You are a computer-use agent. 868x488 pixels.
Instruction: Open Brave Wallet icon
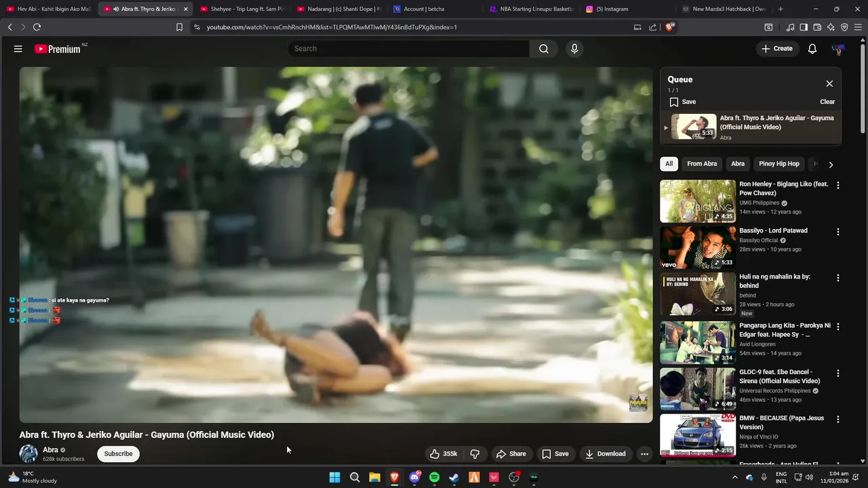click(817, 27)
